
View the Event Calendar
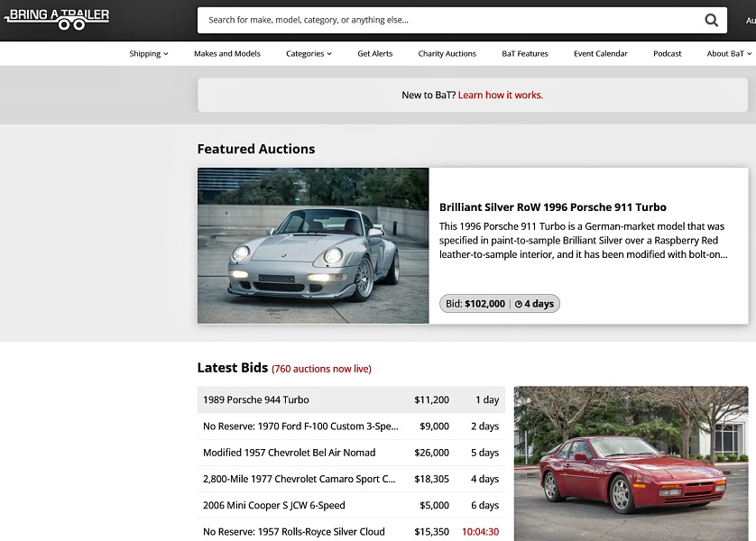[600, 53]
